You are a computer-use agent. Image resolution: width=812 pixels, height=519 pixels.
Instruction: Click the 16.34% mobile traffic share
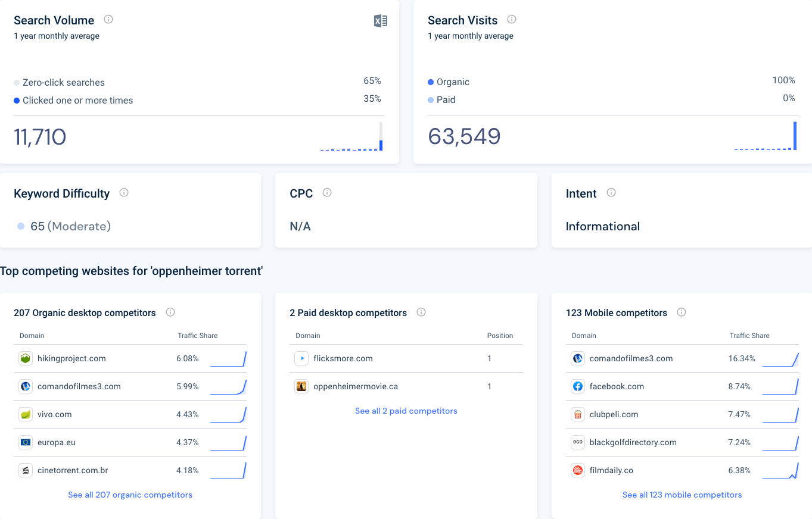[x=742, y=358]
